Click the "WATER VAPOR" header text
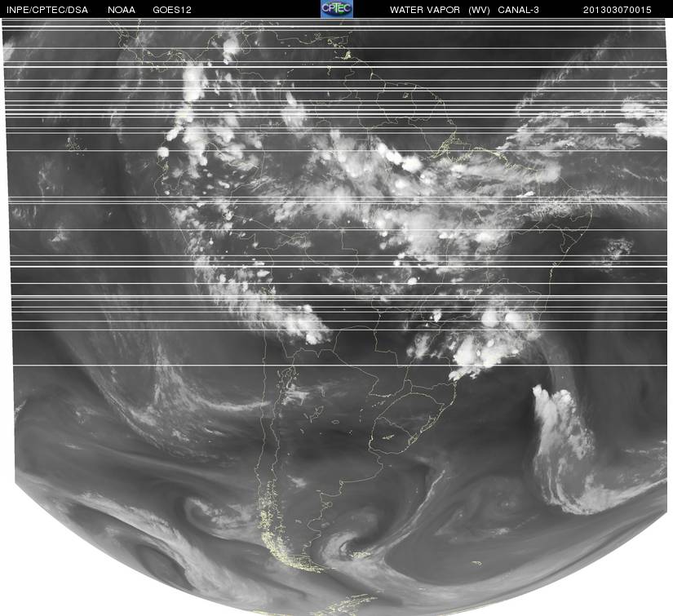The width and height of the screenshot is (673, 616). [x=425, y=10]
